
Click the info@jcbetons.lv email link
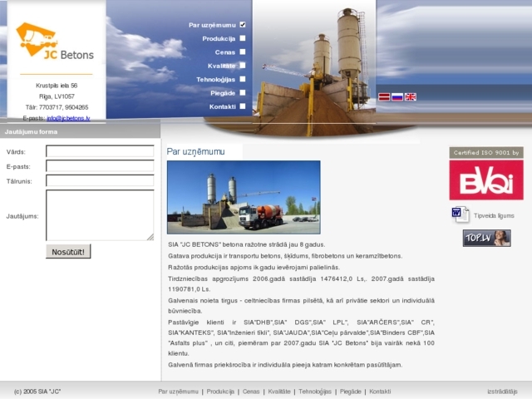tap(68, 118)
